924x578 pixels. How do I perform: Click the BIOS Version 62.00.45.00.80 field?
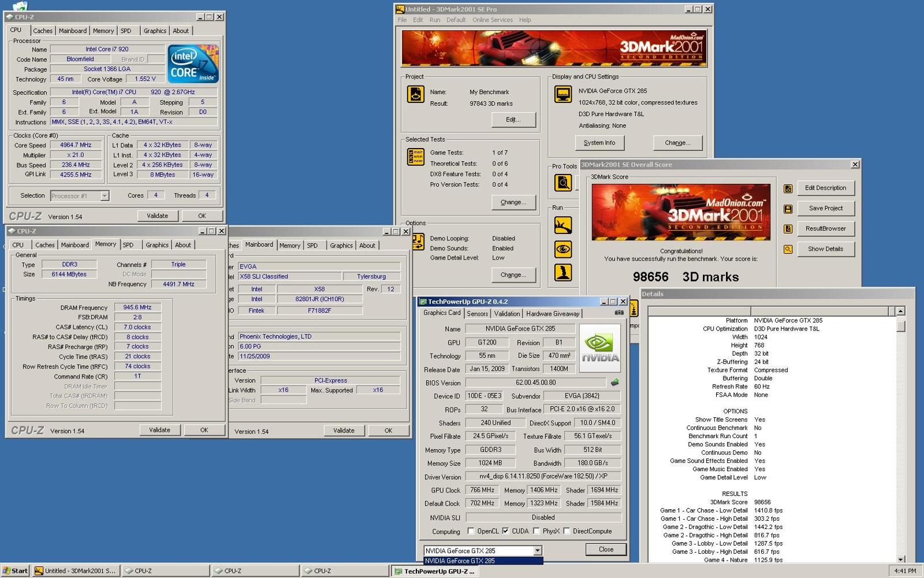click(536, 383)
